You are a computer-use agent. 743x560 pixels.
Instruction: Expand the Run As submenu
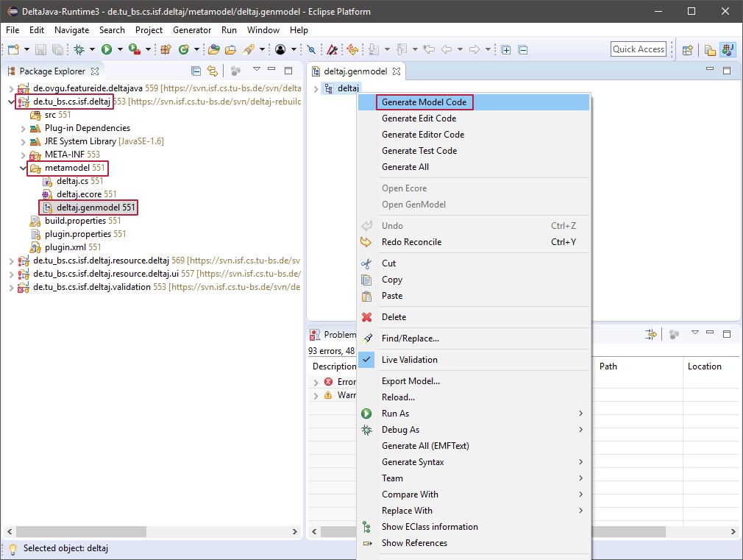coord(393,413)
